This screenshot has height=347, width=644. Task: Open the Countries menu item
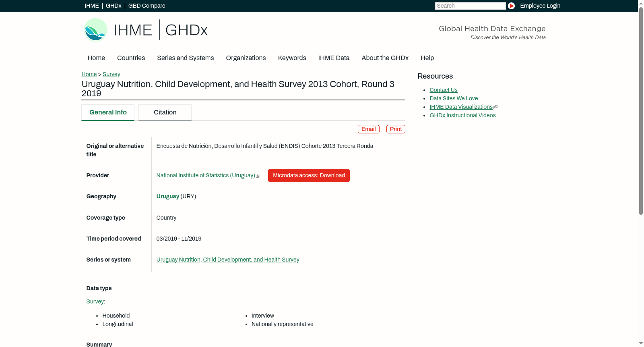[x=131, y=58]
